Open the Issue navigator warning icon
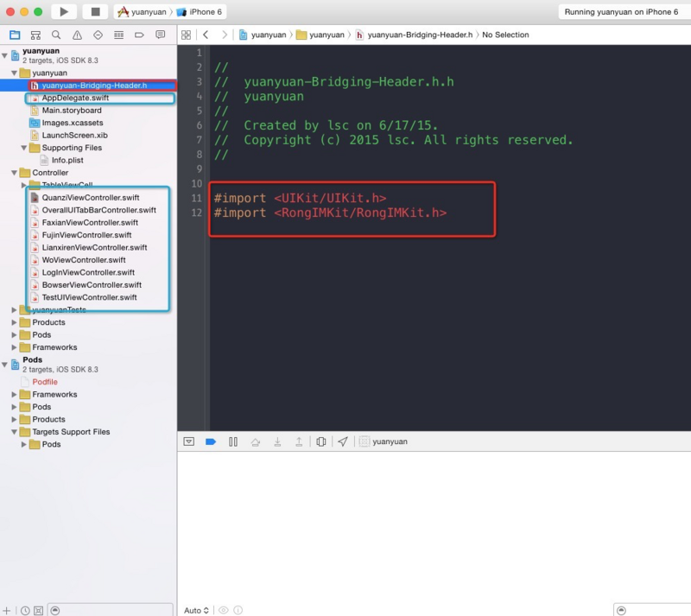This screenshot has width=691, height=616. pyautogui.click(x=77, y=35)
